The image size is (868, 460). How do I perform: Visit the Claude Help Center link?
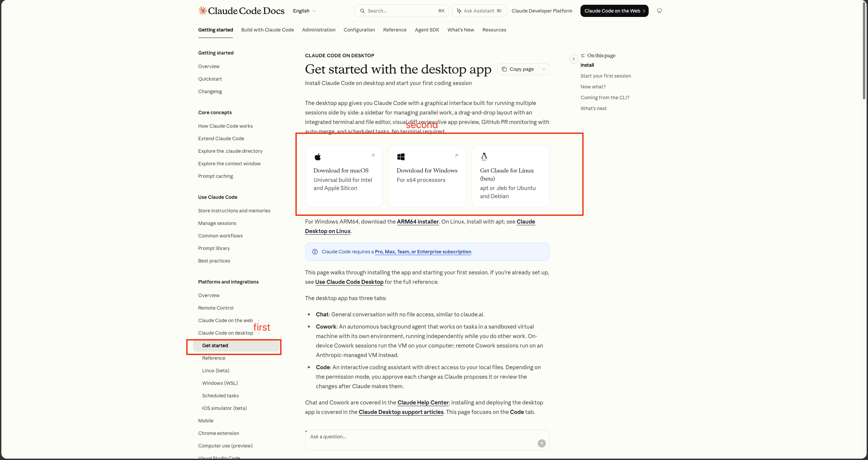point(423,402)
